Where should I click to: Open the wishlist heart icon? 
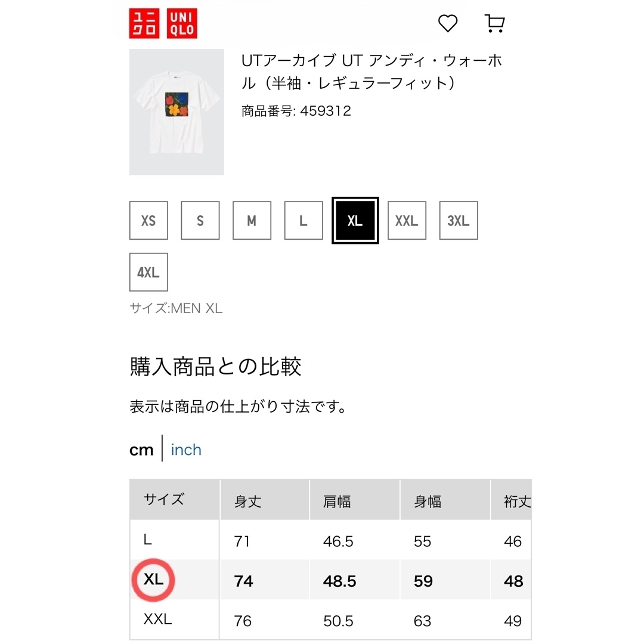pos(448,23)
